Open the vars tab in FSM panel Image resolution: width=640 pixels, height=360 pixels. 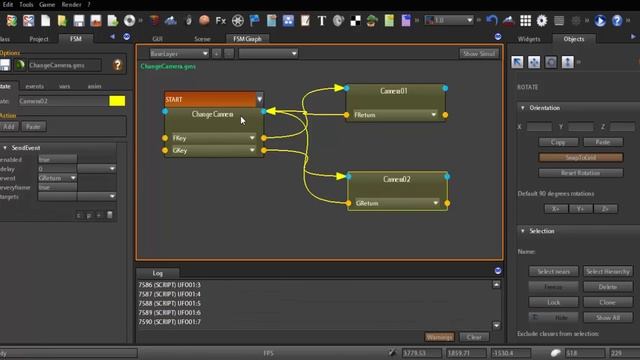coord(64,86)
